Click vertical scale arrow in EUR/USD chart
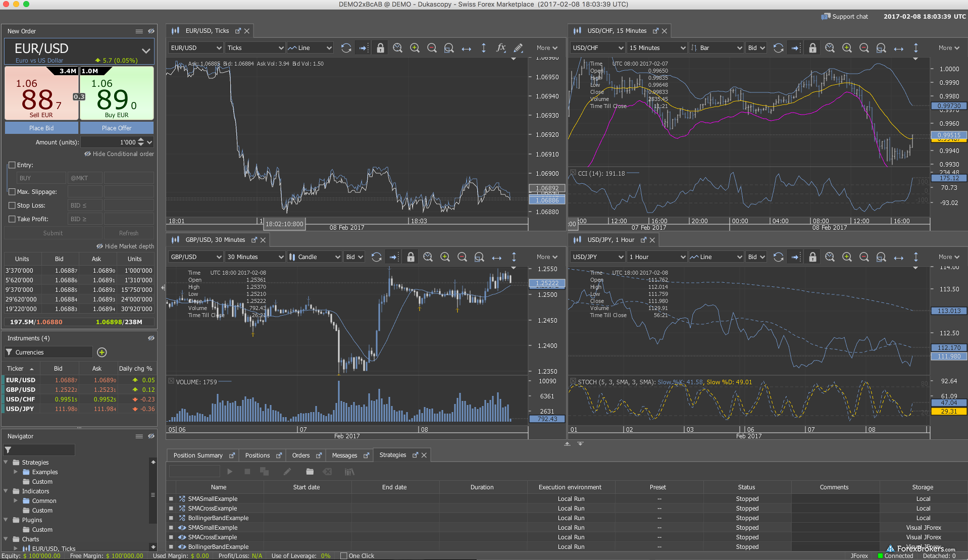The width and height of the screenshot is (968, 560). point(483,48)
